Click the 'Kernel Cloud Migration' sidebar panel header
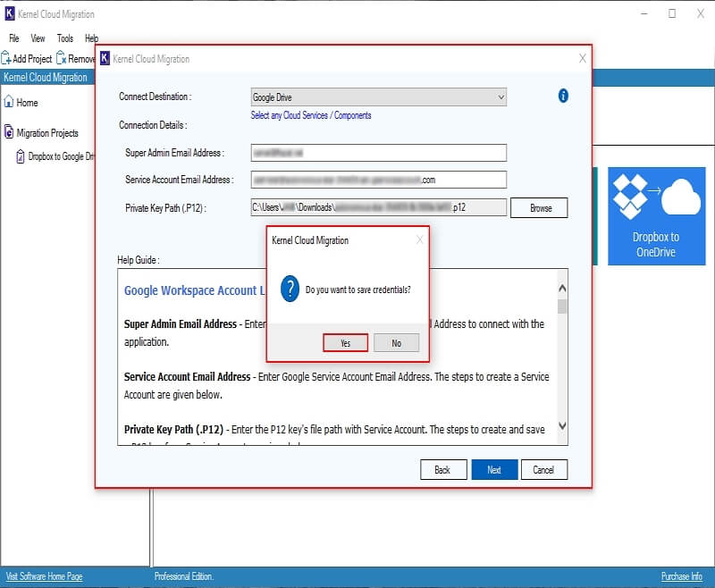Viewport: 715px width, 588px height. tap(47, 77)
